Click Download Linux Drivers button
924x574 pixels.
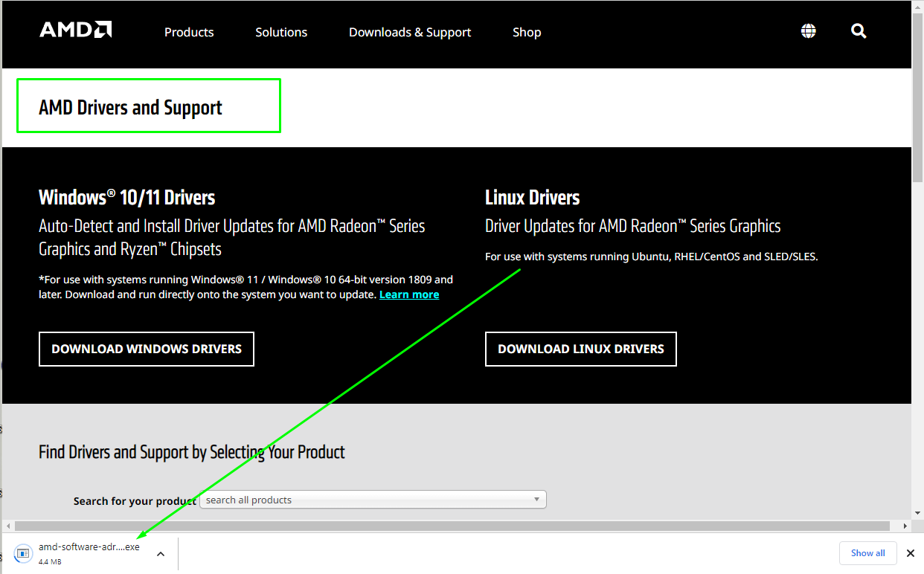coord(581,349)
